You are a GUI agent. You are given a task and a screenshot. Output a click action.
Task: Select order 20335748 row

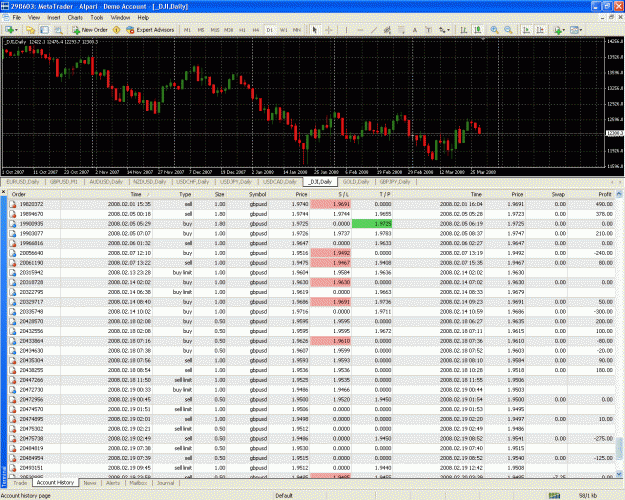(312, 311)
